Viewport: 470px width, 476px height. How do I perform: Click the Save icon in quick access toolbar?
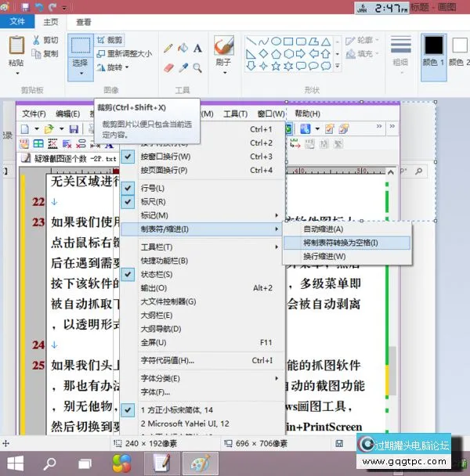(x=25, y=7)
